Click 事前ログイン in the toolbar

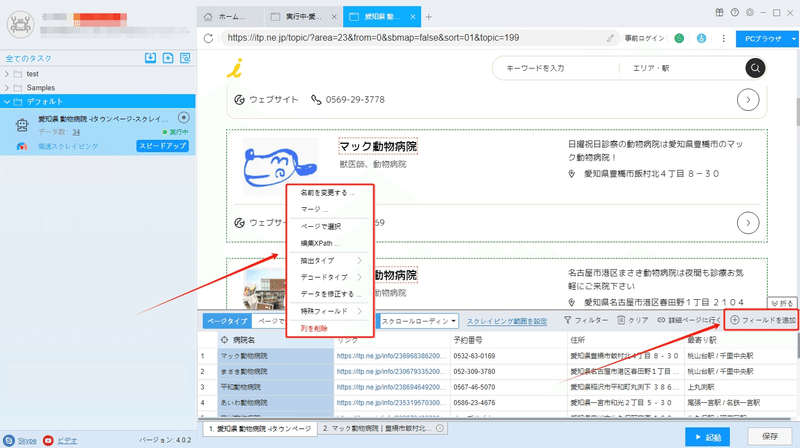[x=644, y=38]
